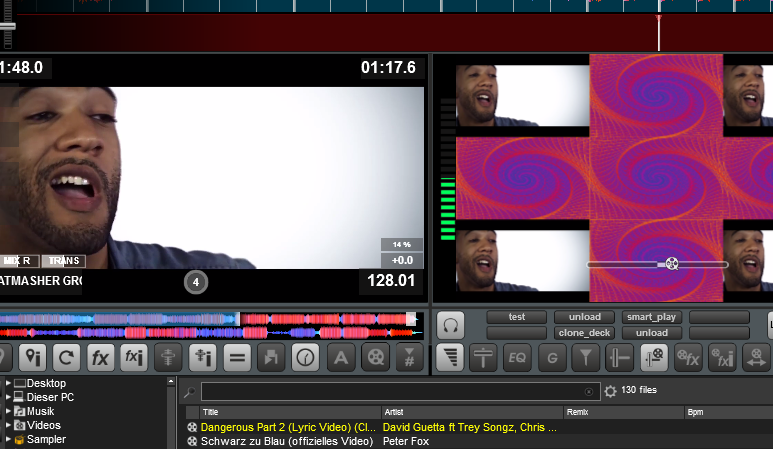
Task: Toggle headphone monitoring icon
Action: 450,325
